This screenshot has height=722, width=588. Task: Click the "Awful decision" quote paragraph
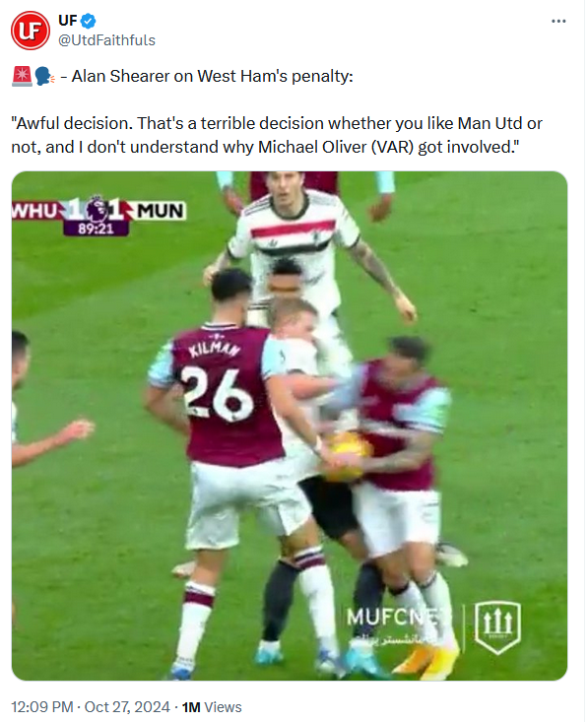277,135
